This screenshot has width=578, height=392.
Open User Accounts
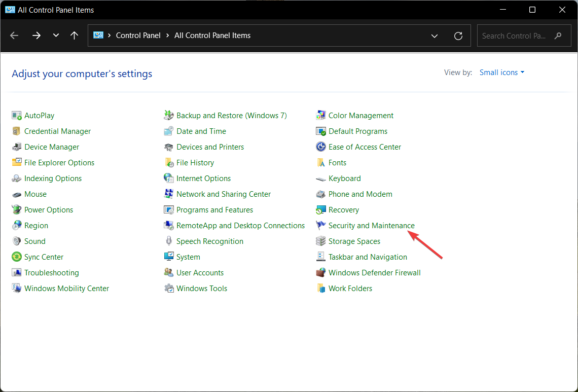(200, 272)
